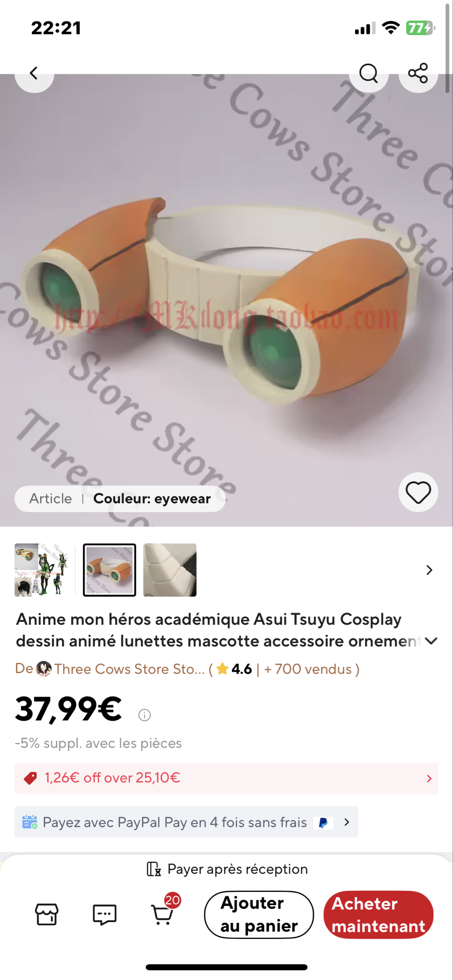Open PayPal Pay en 4 fois details
453x980 pixels.
click(186, 822)
